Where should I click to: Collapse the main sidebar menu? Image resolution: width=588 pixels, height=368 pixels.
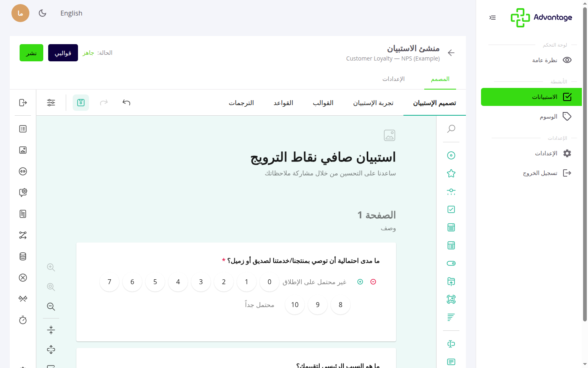click(x=492, y=18)
